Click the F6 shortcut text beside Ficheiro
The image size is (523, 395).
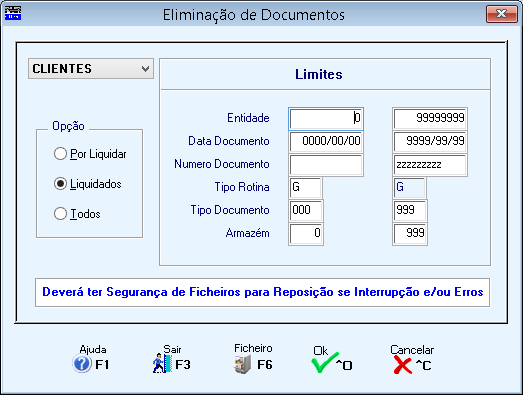[265, 364]
